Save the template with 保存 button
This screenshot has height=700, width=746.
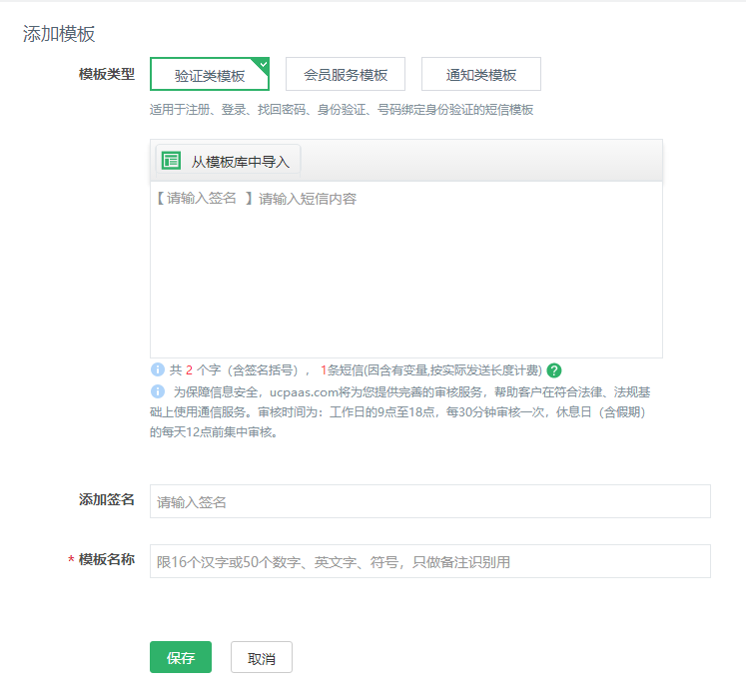pos(181,657)
